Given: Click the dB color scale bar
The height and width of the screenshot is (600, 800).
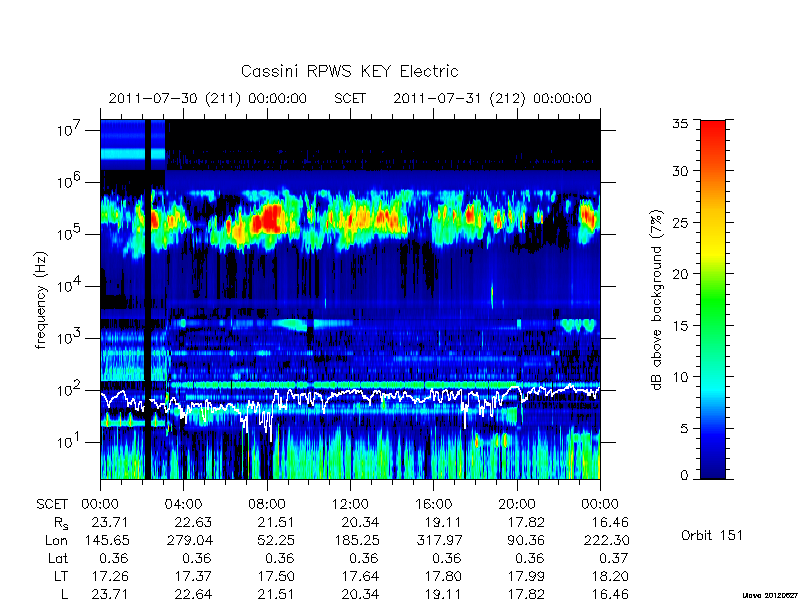Looking at the screenshot, I should [713, 299].
